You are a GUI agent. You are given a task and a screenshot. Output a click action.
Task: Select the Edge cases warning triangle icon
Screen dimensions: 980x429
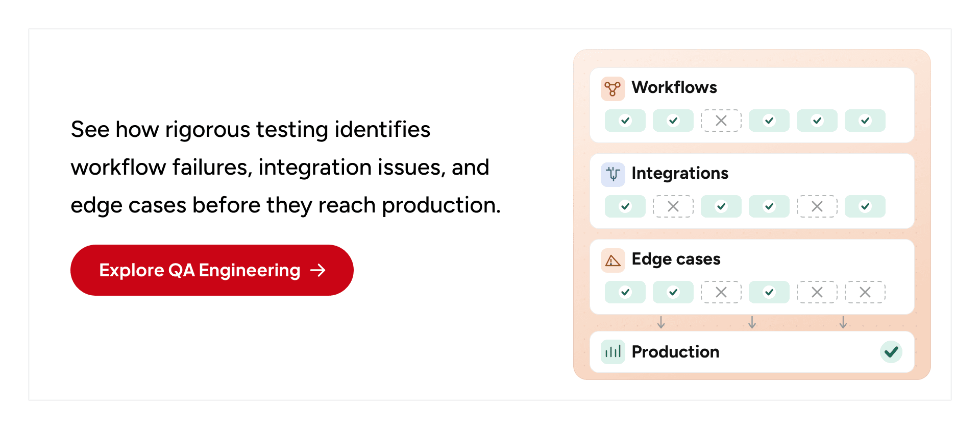click(612, 260)
